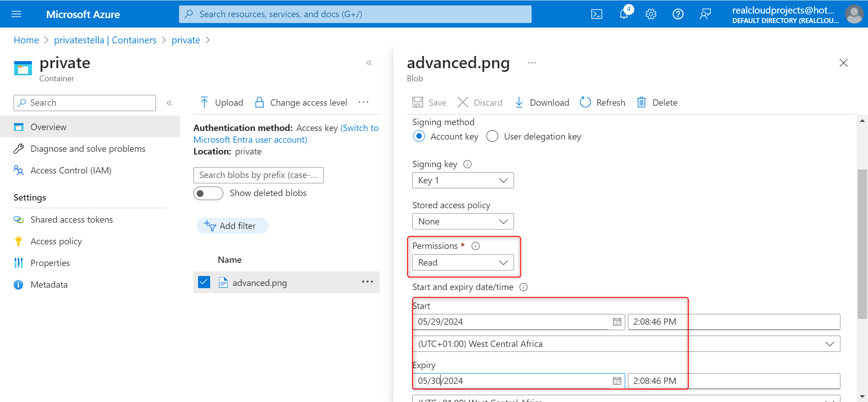
Task: Click the Add filter button
Action: 232,226
